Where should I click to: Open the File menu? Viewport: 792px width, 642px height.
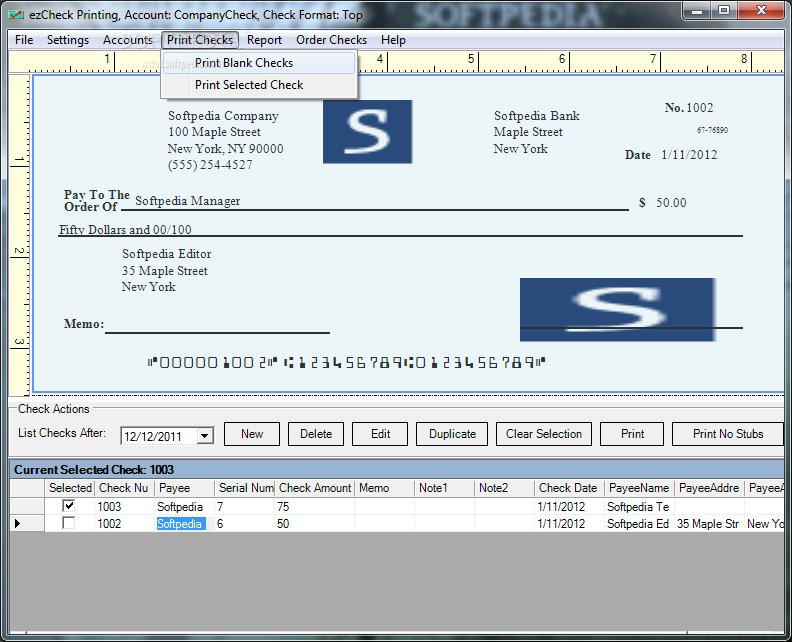point(24,40)
